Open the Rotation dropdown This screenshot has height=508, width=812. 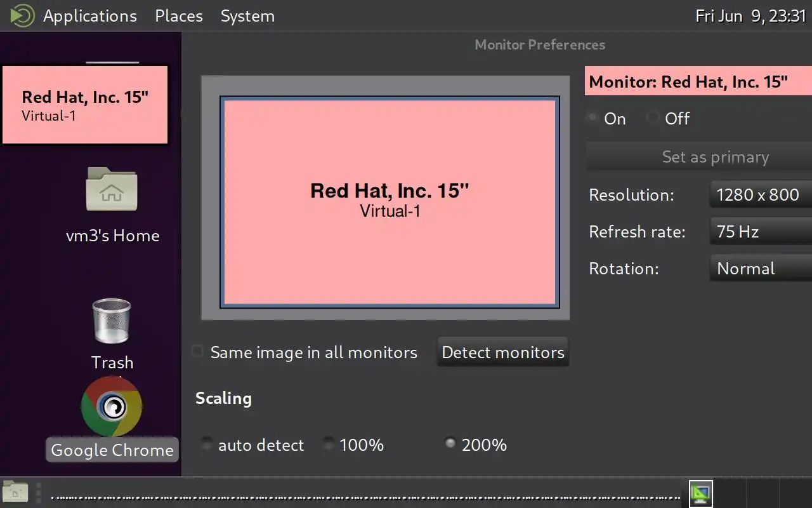point(760,269)
